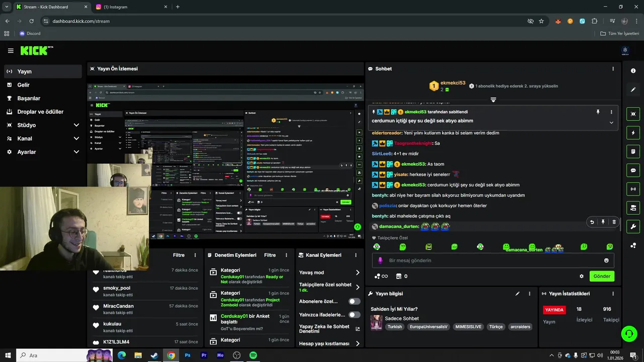
Task: Click the user avatar in top right
Action: click(625, 50)
